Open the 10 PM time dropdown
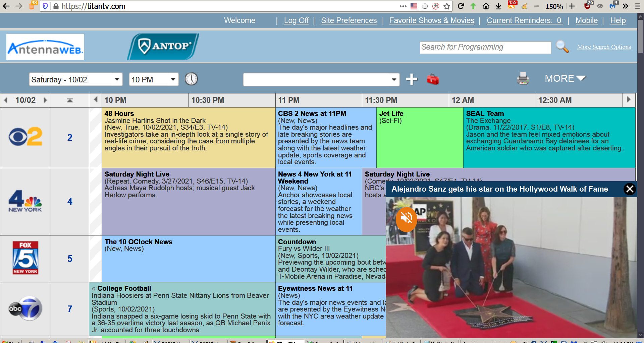Image resolution: width=644 pixels, height=343 pixels. [154, 79]
